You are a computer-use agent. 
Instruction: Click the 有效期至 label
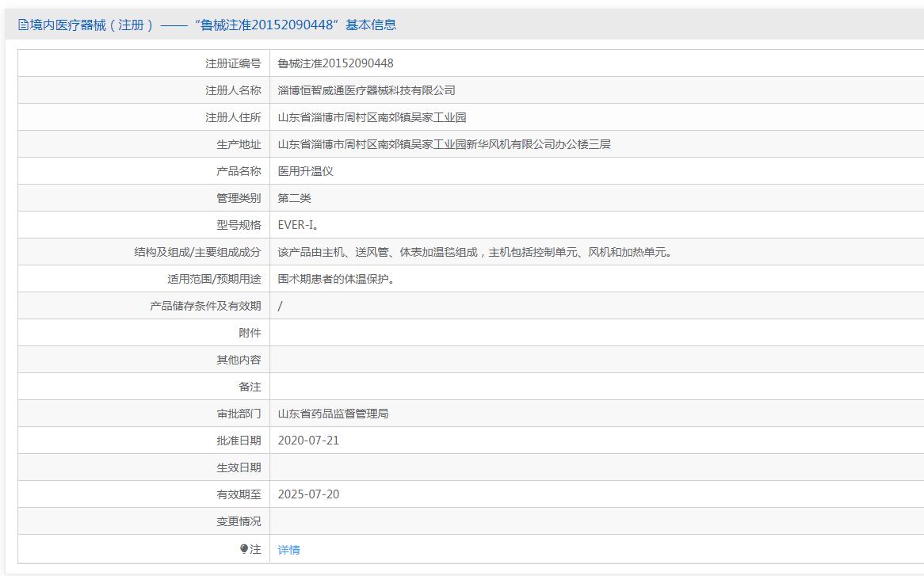pos(239,494)
